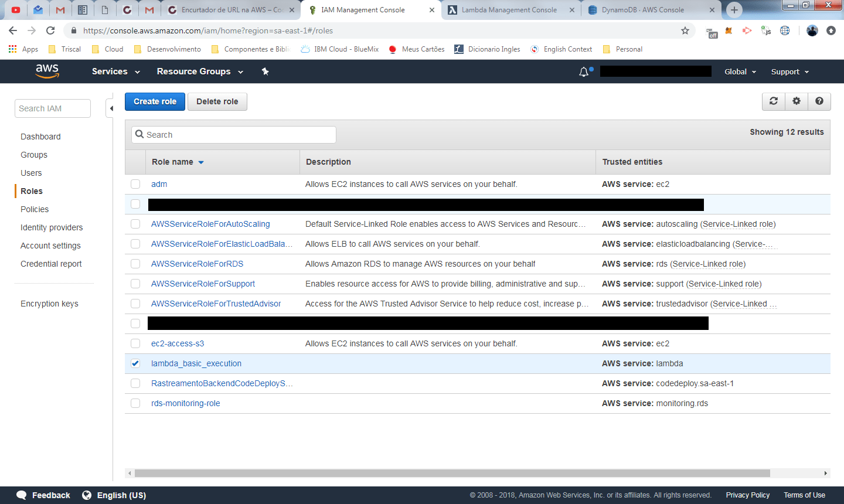Bookmark this page with the star icon
Image resolution: width=844 pixels, height=504 pixels.
coord(685,30)
